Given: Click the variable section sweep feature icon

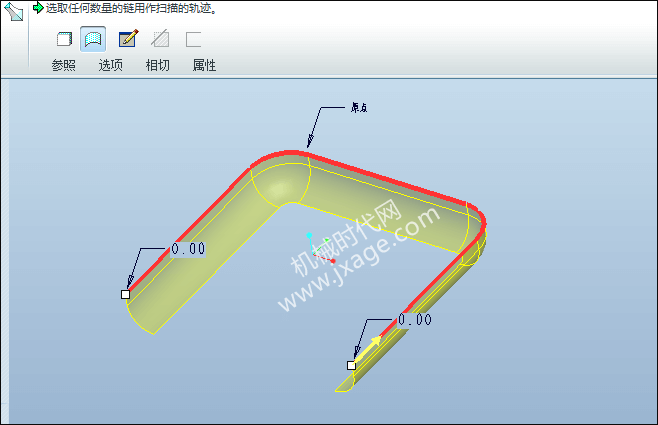Looking at the screenshot, I should point(13,11).
